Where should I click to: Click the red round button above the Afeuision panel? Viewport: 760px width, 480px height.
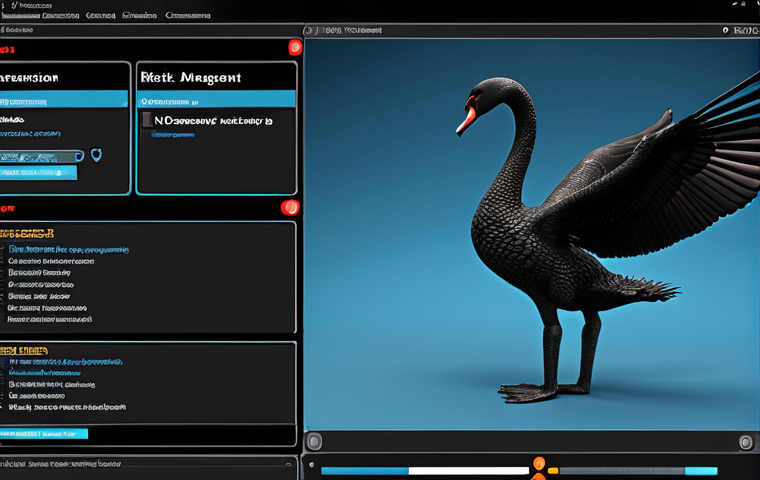point(295,48)
